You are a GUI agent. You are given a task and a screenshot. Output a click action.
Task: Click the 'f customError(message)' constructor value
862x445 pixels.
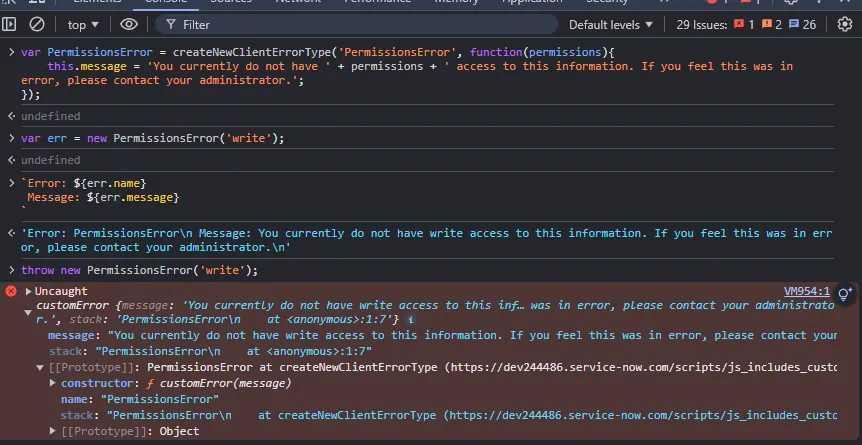point(218,383)
